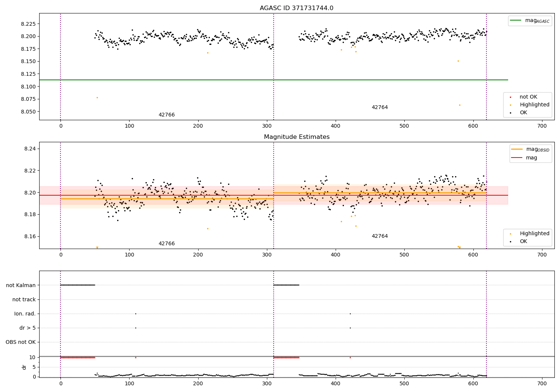
Task: Click the "OBS not OK" row label
Action: 21,342
